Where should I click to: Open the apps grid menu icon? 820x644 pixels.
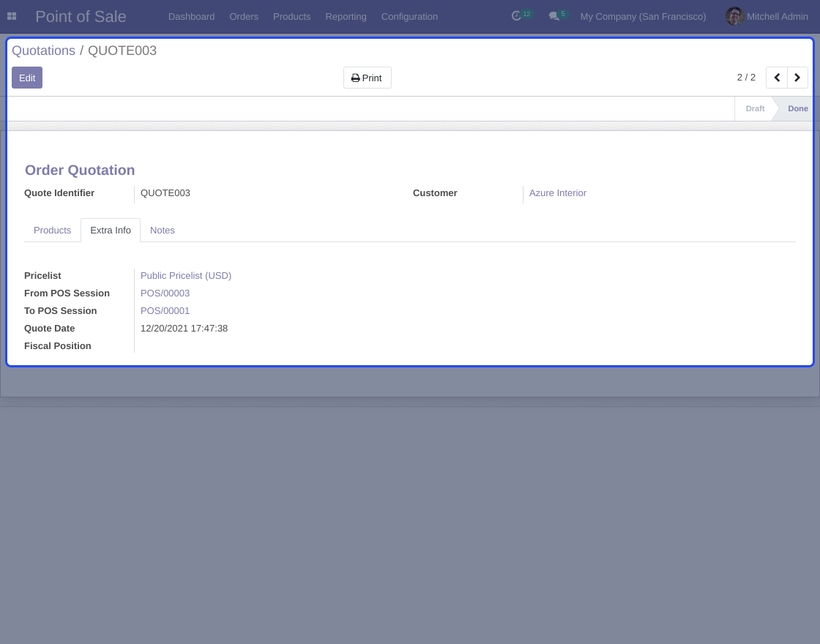[12, 16]
